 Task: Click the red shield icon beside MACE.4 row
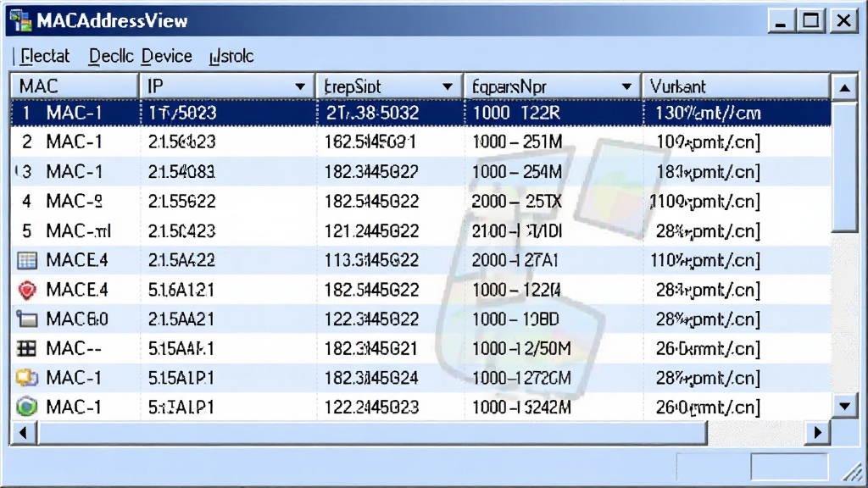[x=26, y=290]
